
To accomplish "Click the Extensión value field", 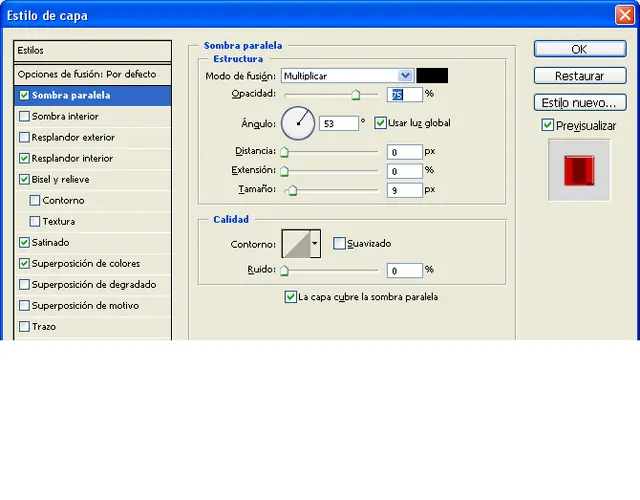I will 404,171.
